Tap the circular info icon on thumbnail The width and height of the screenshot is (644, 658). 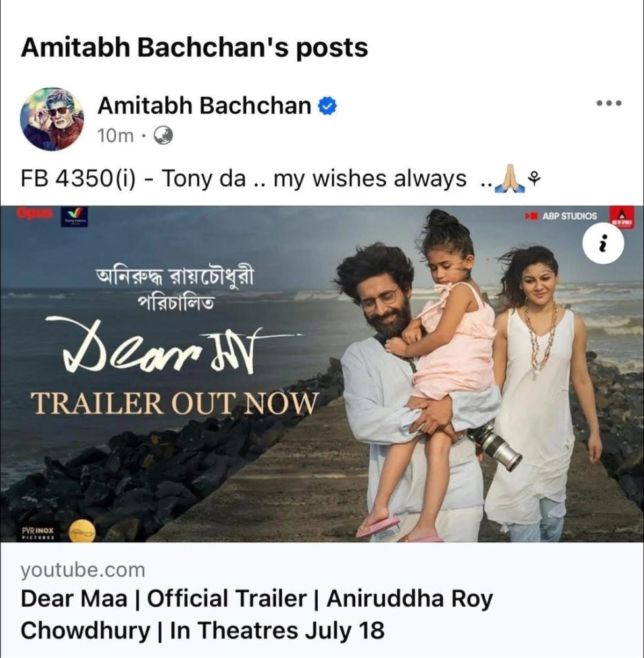coord(603,243)
